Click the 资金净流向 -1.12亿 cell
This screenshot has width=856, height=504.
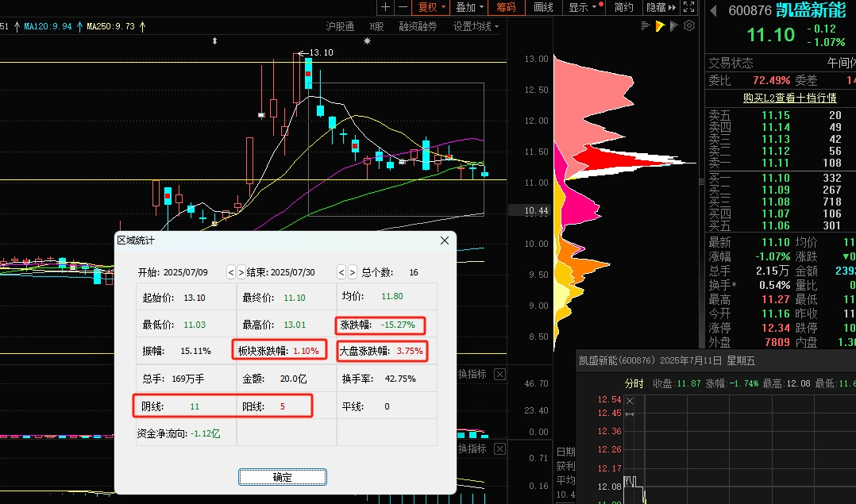click(x=186, y=433)
